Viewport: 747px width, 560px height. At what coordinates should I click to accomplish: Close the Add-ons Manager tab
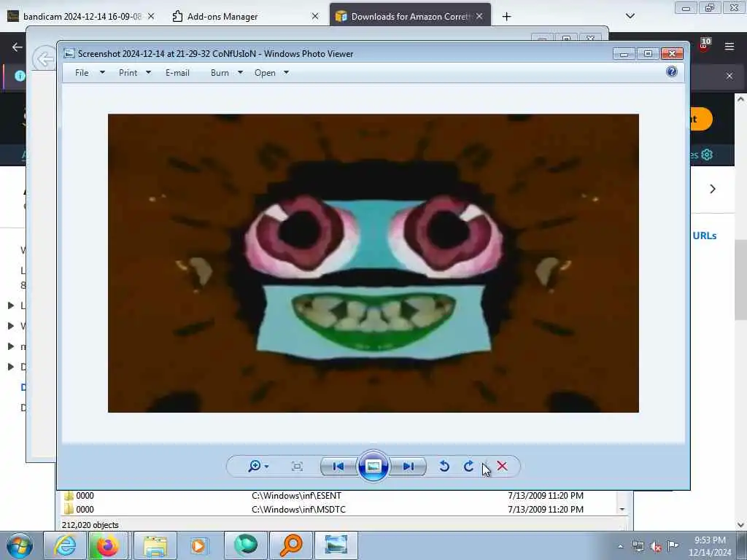[315, 16]
